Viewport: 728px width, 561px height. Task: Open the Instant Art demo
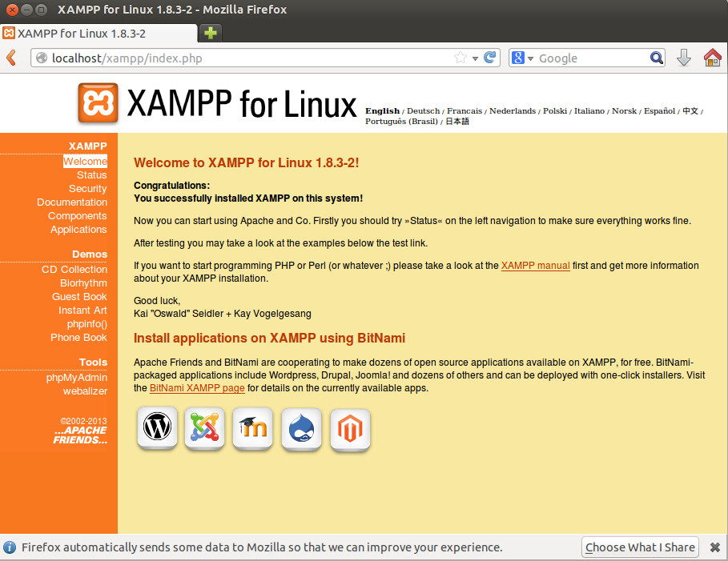point(82,310)
